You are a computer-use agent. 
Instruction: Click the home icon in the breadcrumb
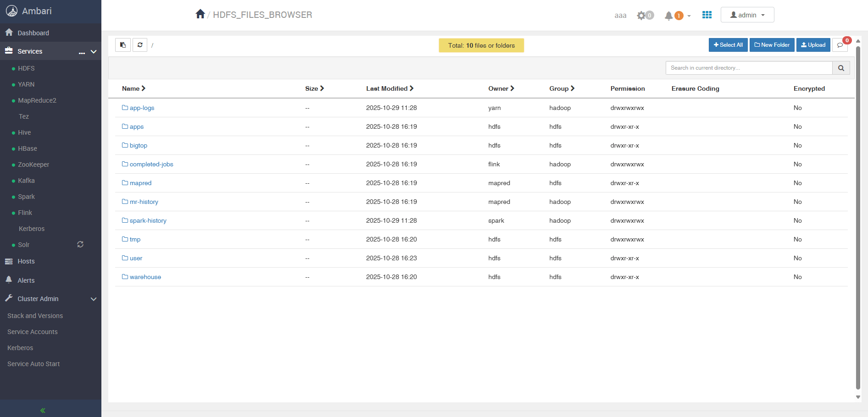point(200,14)
